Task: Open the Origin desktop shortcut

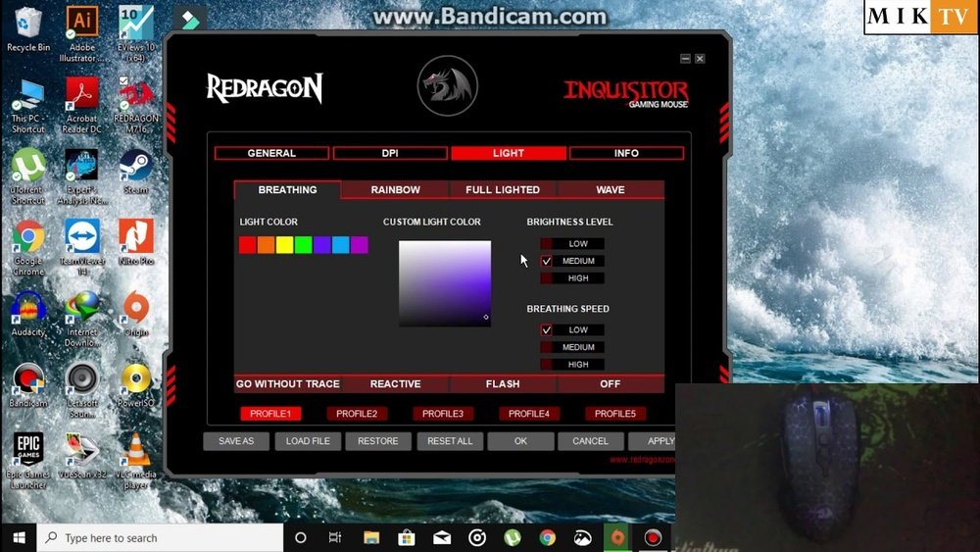Action: tap(135, 310)
